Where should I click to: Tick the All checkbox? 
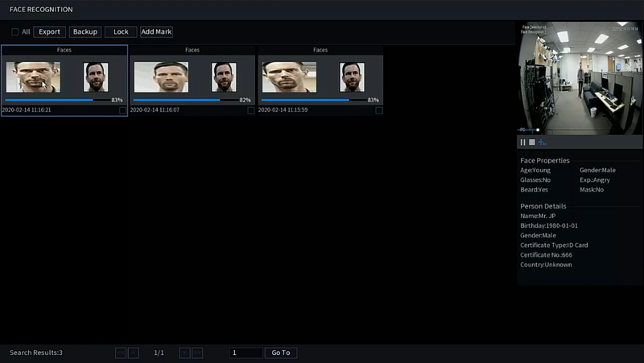14,31
